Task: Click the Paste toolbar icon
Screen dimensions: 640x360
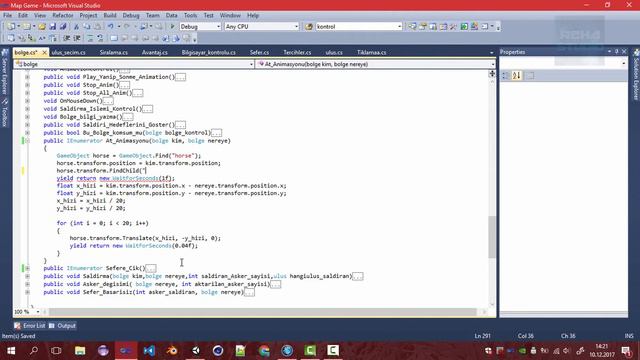Action: (x=98, y=27)
